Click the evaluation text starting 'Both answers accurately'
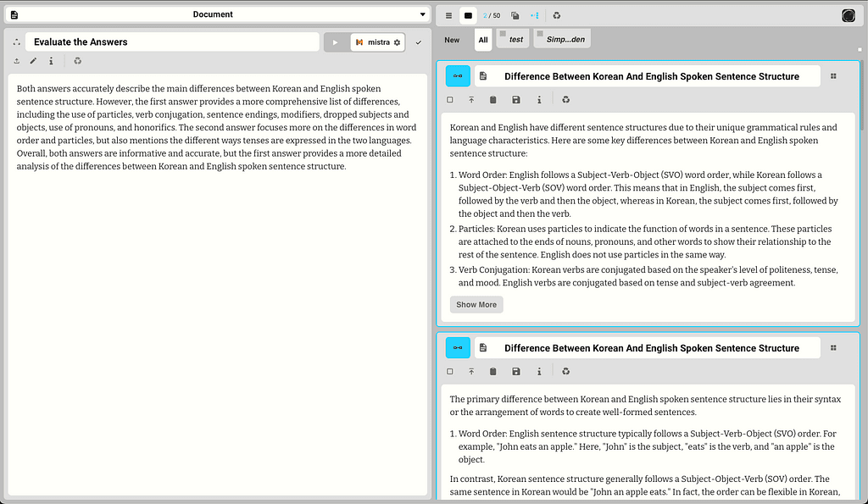Screen dimensions: 868x504 coord(216,127)
